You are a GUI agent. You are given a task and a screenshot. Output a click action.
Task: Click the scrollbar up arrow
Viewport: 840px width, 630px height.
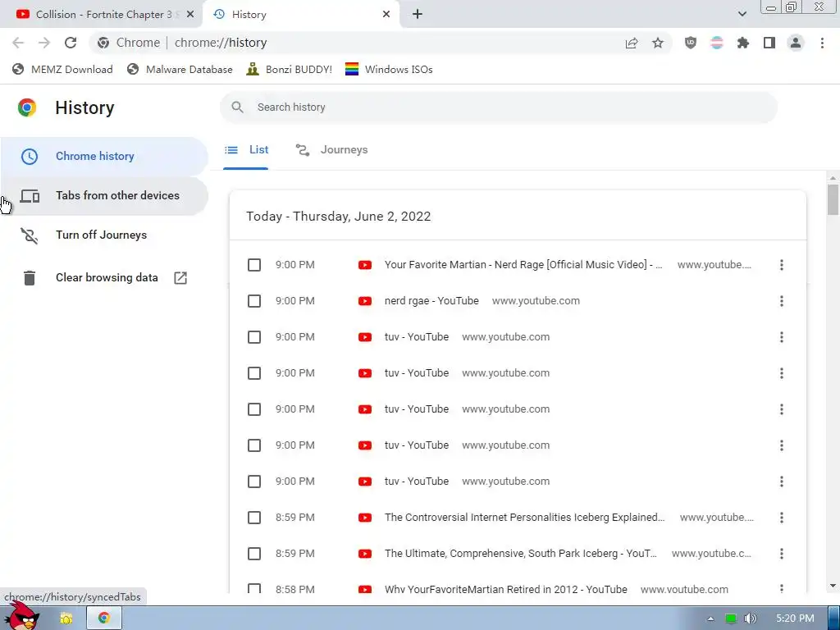[833, 178]
